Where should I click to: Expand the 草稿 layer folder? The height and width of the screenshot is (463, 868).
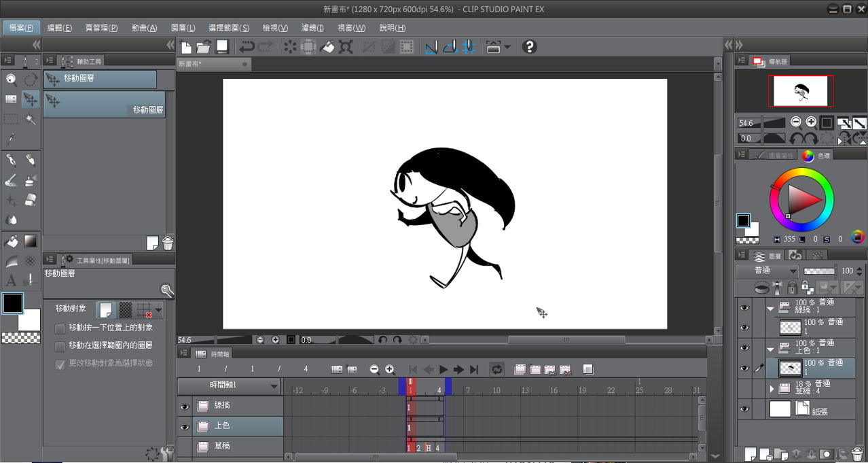(x=772, y=389)
